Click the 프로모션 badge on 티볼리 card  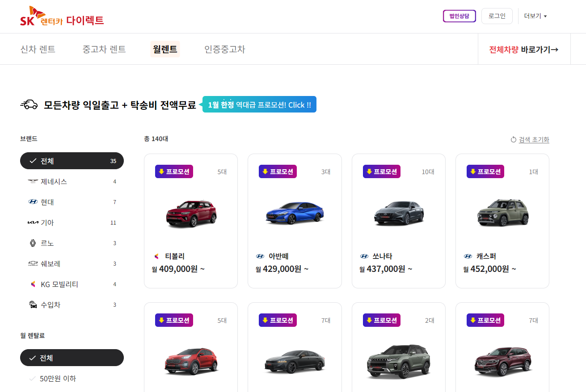174,171
